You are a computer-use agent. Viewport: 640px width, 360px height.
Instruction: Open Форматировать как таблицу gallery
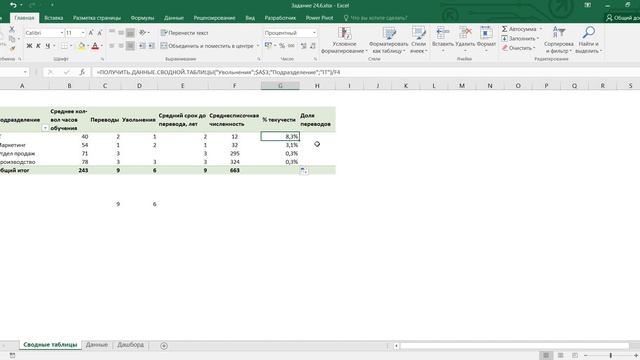[x=388, y=40]
